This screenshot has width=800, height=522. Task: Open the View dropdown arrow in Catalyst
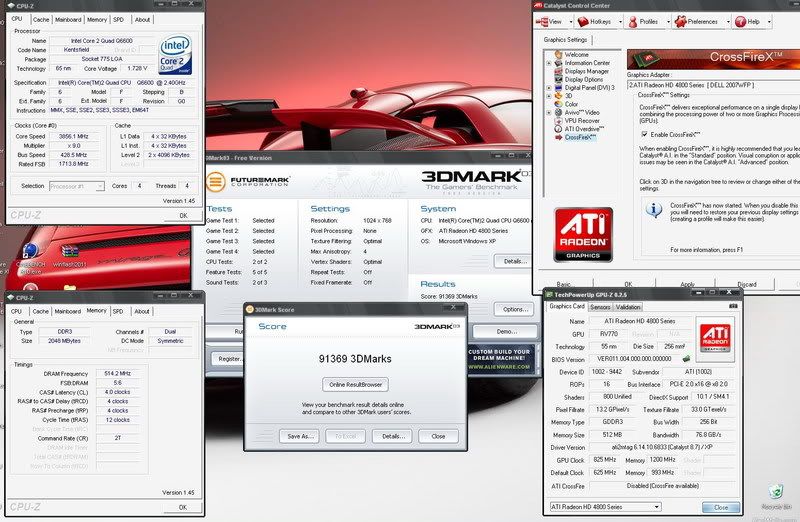(570, 22)
